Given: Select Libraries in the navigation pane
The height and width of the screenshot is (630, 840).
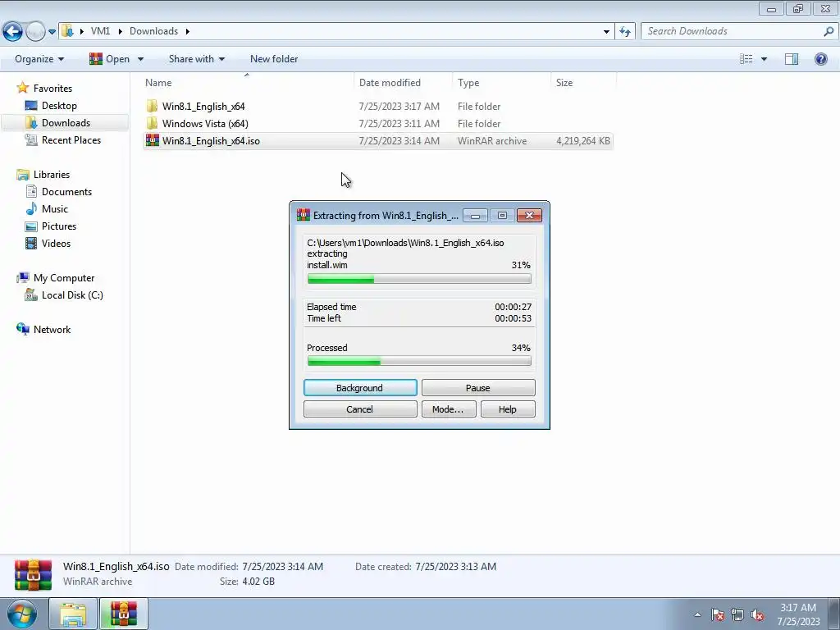Looking at the screenshot, I should 52,175.
